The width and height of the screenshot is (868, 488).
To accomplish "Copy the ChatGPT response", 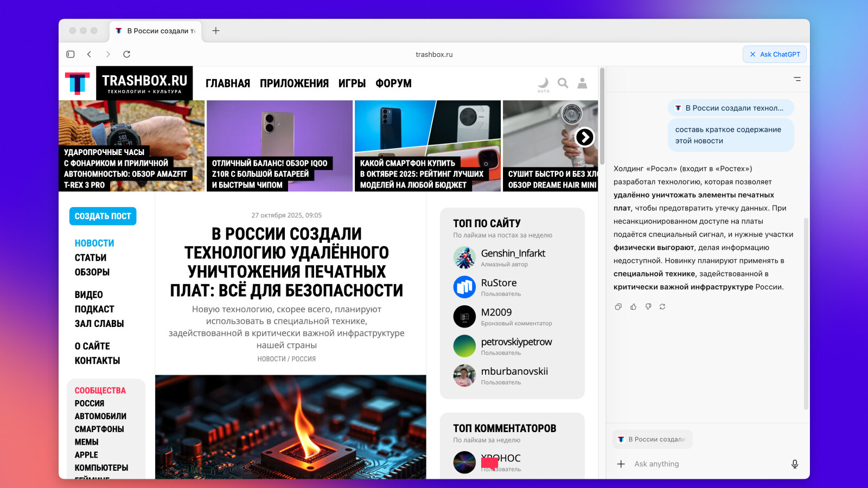I will coord(618,307).
